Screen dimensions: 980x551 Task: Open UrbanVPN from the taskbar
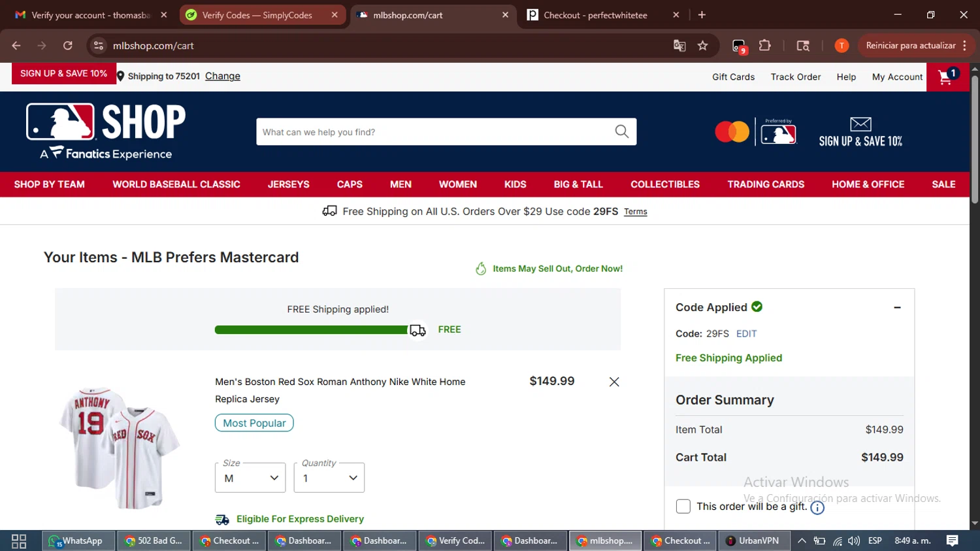(753, 541)
